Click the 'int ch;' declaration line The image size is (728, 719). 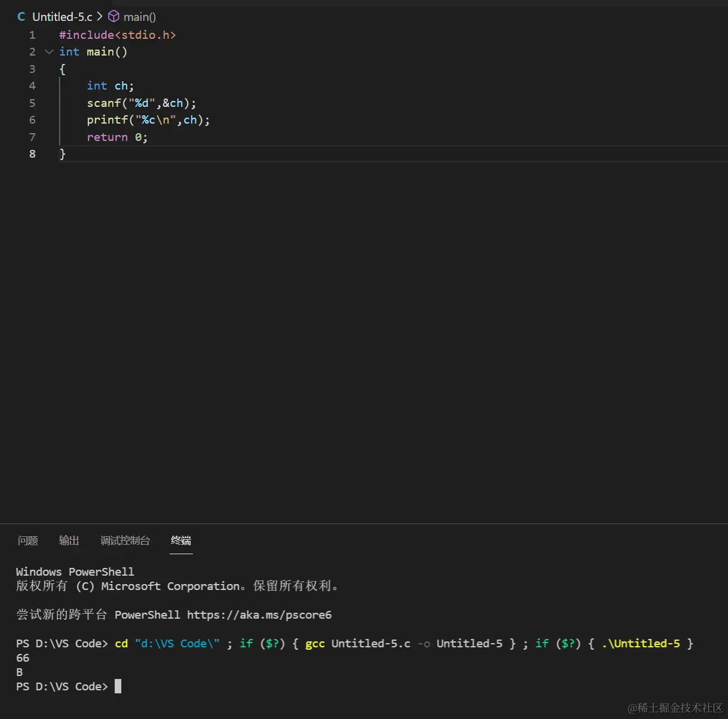[110, 86]
